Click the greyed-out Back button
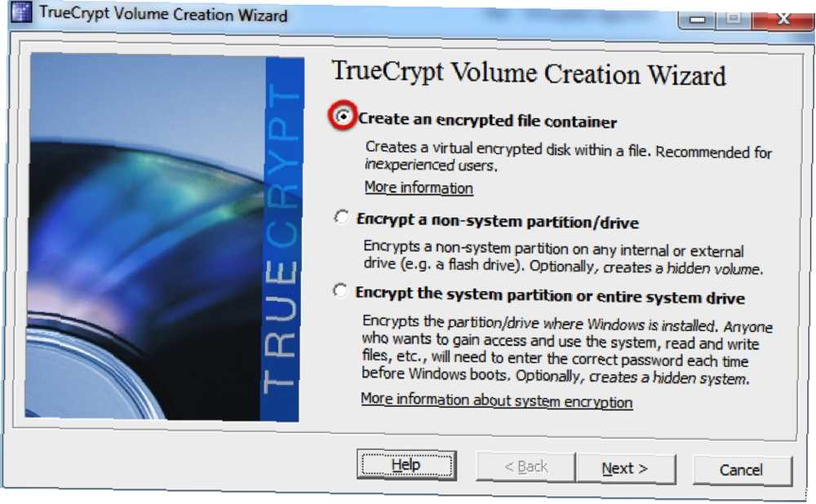 point(526,466)
